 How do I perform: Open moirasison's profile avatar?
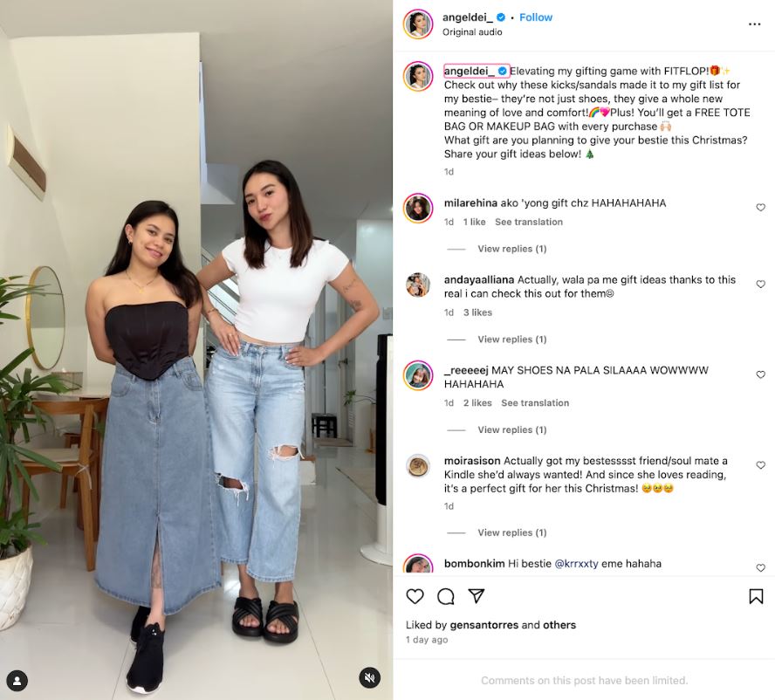point(418,465)
